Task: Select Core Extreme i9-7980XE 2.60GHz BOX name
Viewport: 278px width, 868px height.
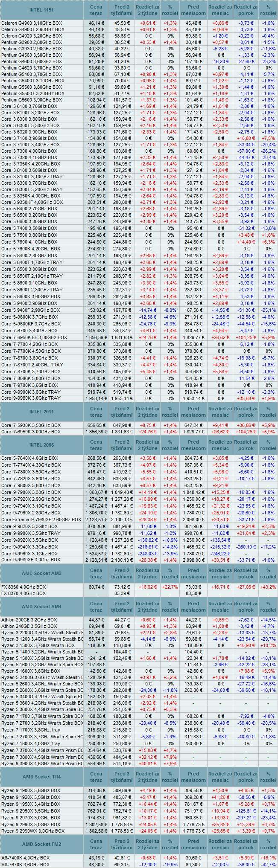Action: coord(41,520)
